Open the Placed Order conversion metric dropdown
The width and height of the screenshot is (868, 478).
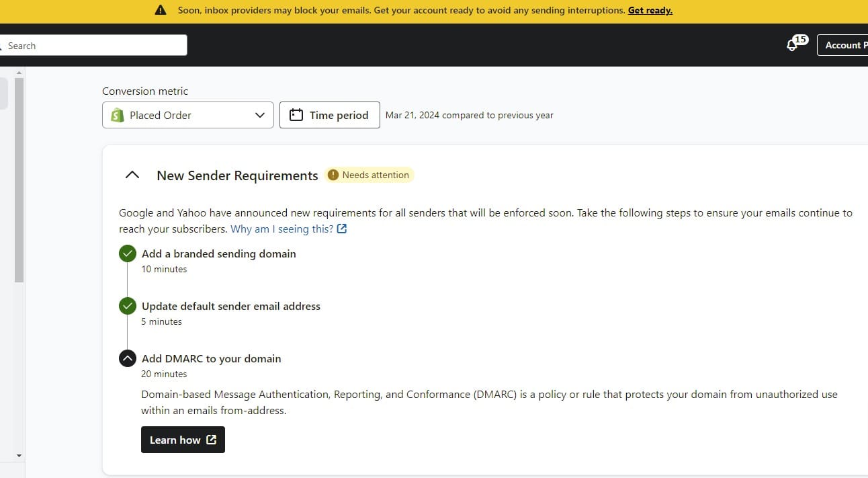point(188,115)
